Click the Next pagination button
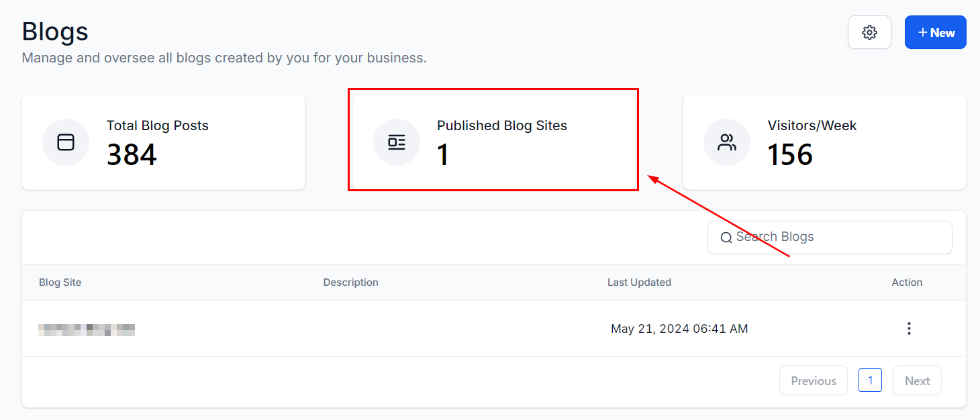The height and width of the screenshot is (420, 980). pyautogui.click(x=917, y=380)
